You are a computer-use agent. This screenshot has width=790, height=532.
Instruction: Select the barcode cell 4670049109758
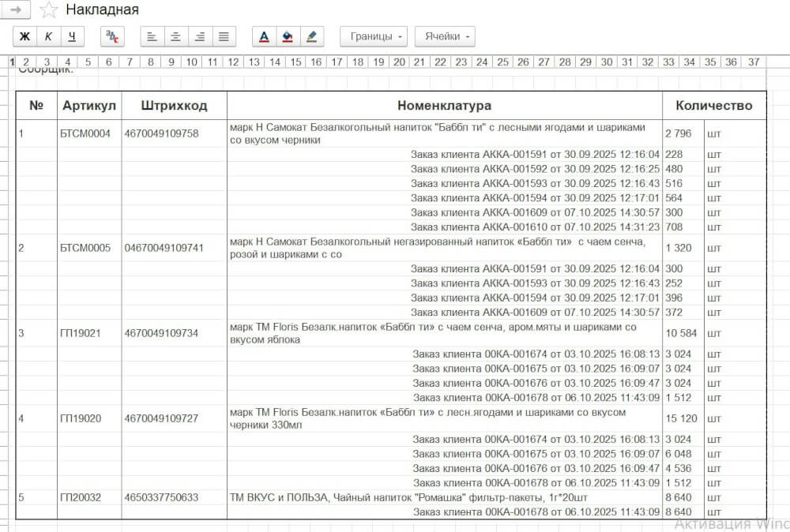[x=162, y=133]
